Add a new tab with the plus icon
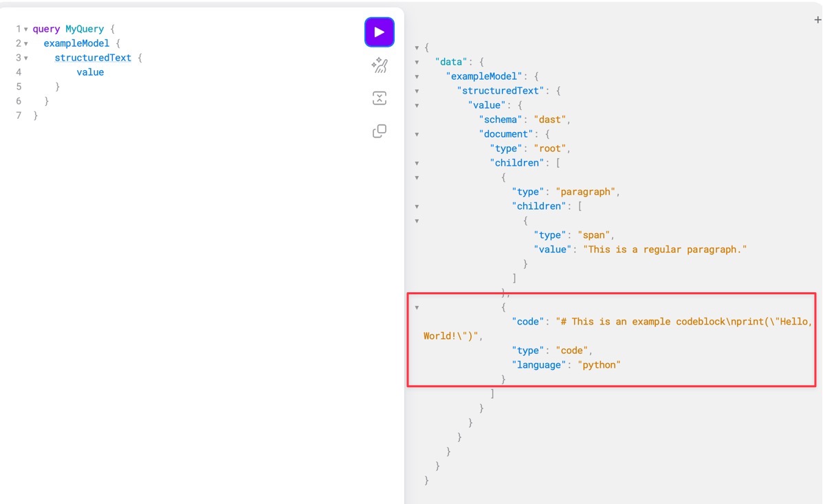This screenshot has width=823, height=504. (x=817, y=20)
